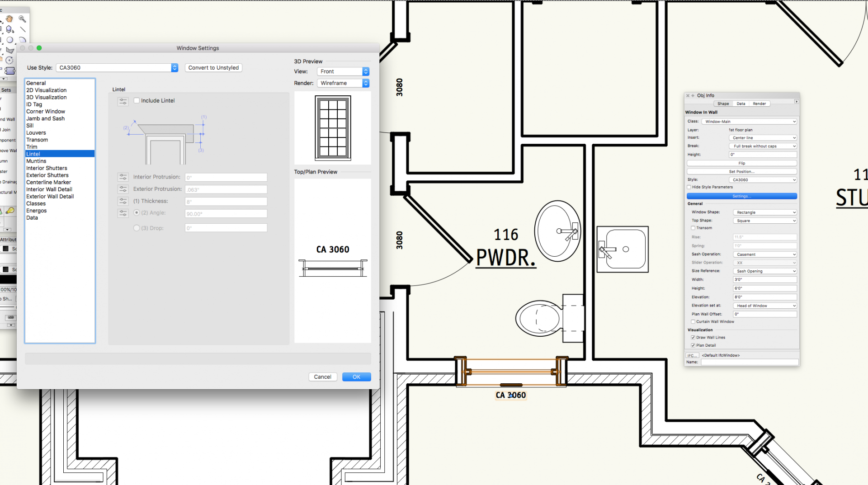Viewport: 868px width, 485px height.
Task: Check Hide Style Parameters in Obj Info
Action: [x=689, y=187]
